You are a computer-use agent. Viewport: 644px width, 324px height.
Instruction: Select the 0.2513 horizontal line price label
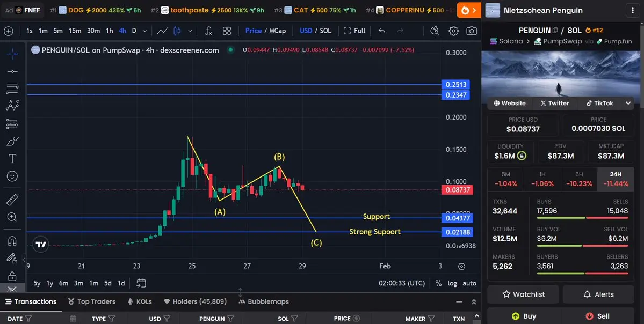455,84
